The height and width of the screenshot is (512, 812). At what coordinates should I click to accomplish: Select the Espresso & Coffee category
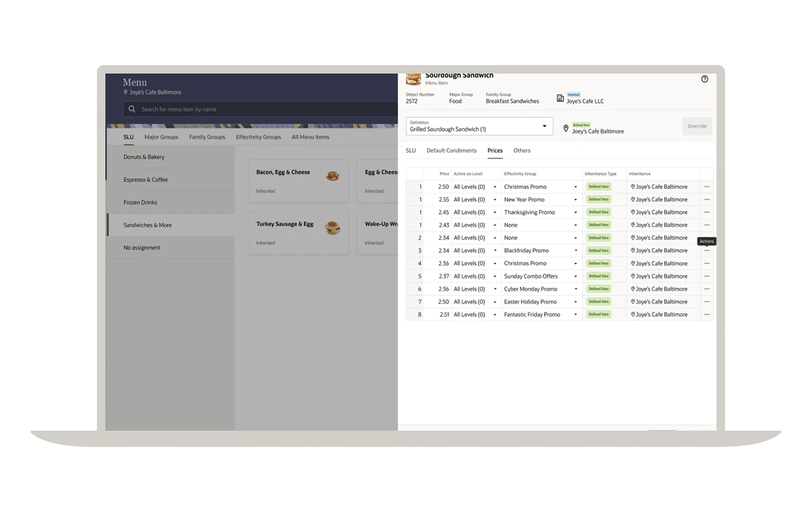coord(146,180)
